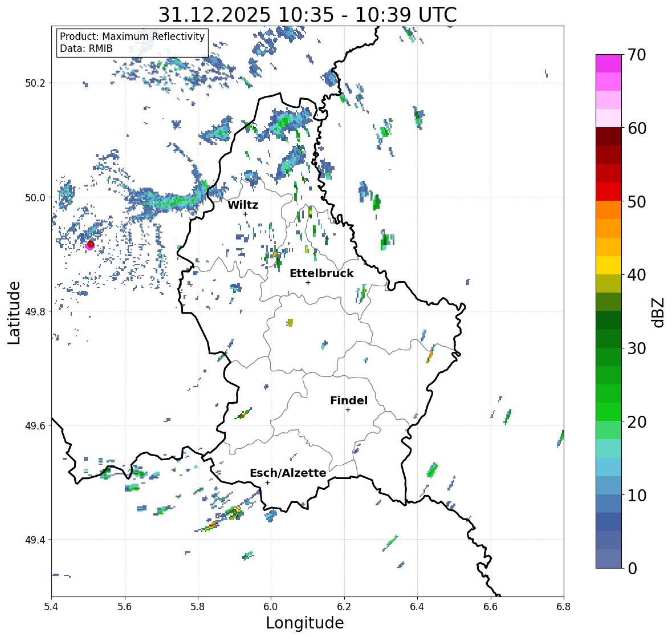Click the cross marker below Esch/Alzette
Viewport: 672px width, 637px height.
coord(267,482)
